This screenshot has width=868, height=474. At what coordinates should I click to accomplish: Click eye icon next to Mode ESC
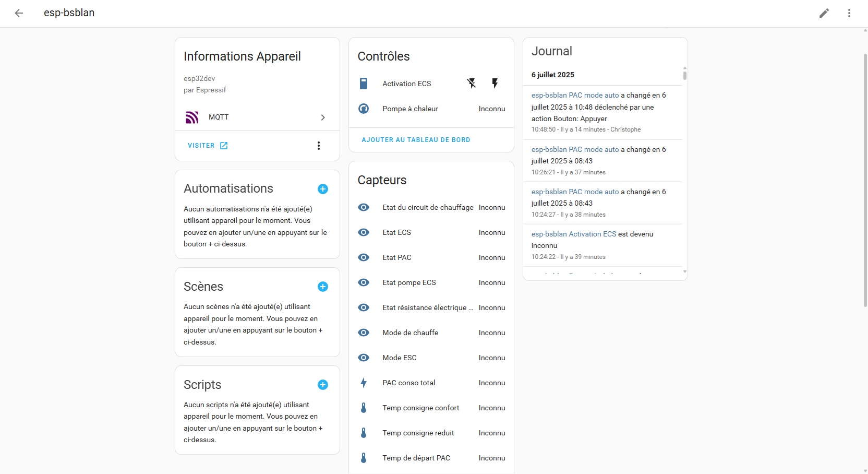(364, 358)
